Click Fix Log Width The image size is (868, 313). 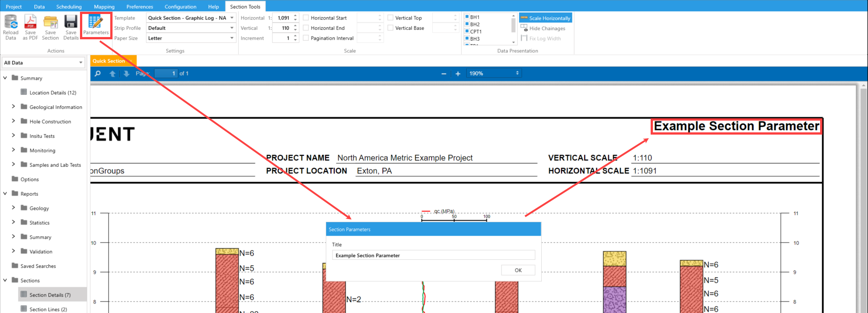pyautogui.click(x=541, y=38)
